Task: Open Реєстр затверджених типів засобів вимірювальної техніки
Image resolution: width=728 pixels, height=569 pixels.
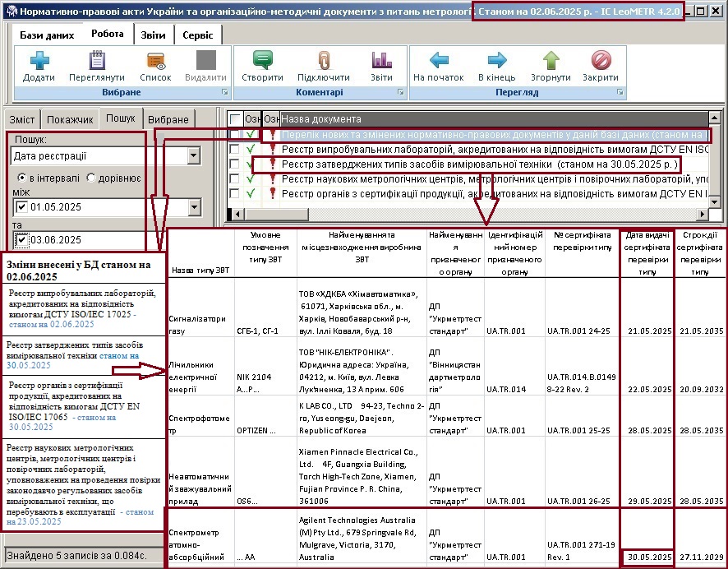Action: (480, 164)
